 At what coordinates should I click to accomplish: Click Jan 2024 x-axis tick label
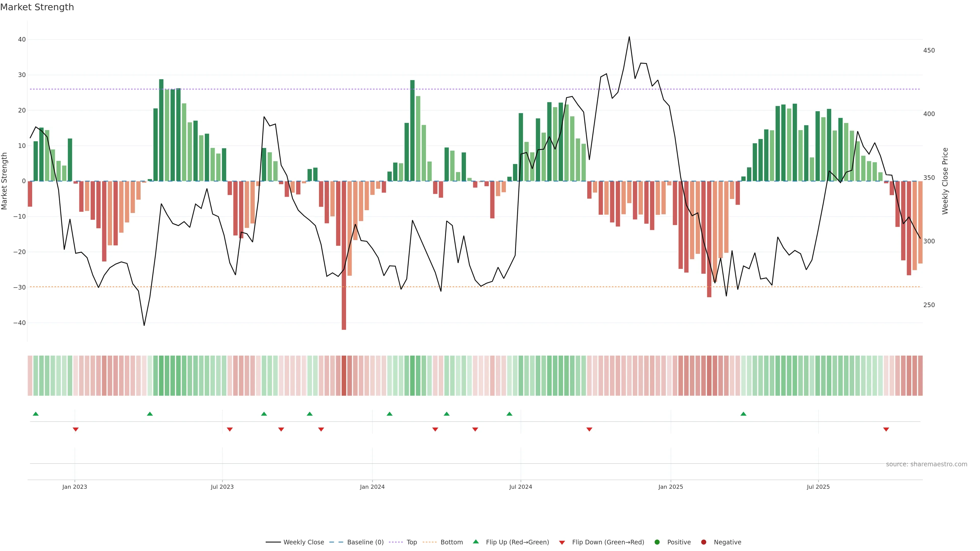point(372,487)
